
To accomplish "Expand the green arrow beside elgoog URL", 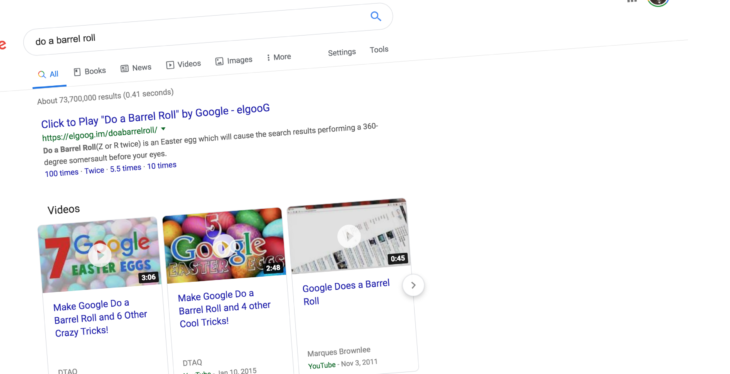I will 163,129.
